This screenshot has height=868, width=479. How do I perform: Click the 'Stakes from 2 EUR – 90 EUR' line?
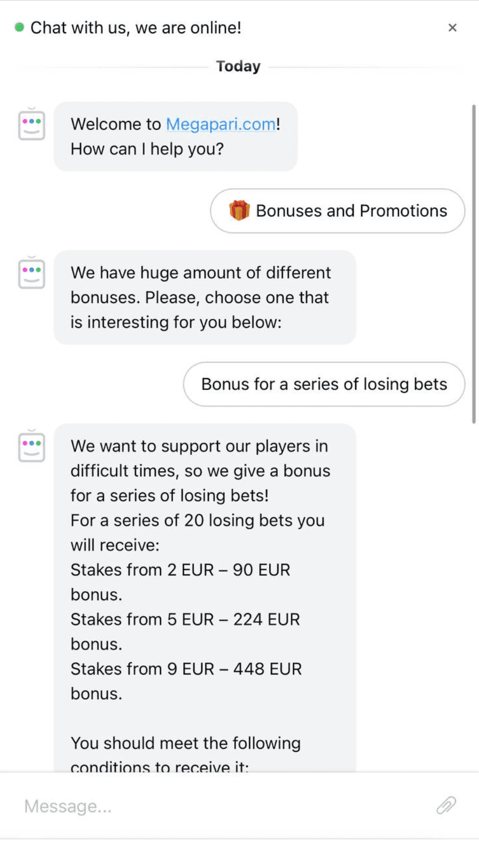click(180, 570)
